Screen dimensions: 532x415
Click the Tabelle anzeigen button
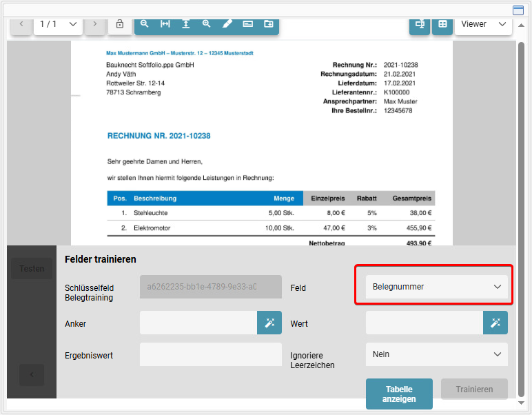[x=399, y=394]
